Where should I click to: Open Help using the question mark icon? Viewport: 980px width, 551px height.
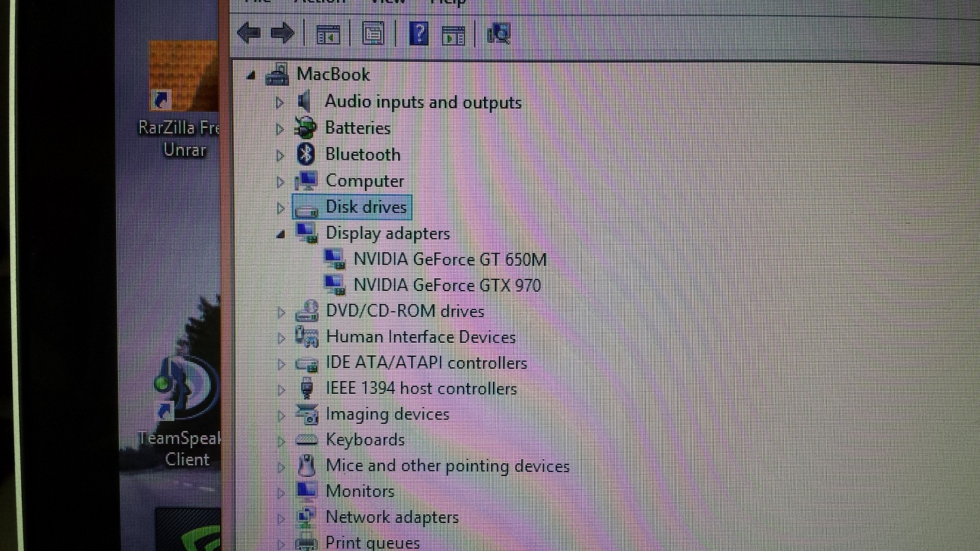pos(419,33)
